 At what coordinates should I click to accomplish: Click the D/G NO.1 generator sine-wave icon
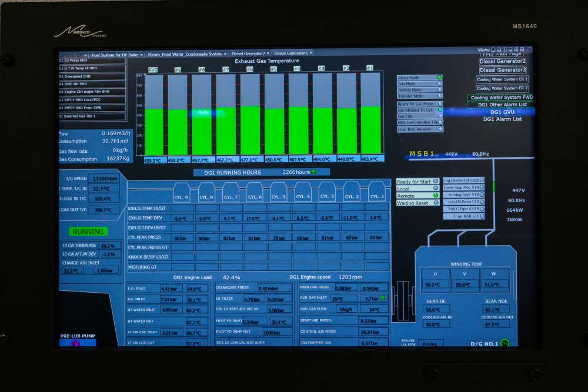505,343
